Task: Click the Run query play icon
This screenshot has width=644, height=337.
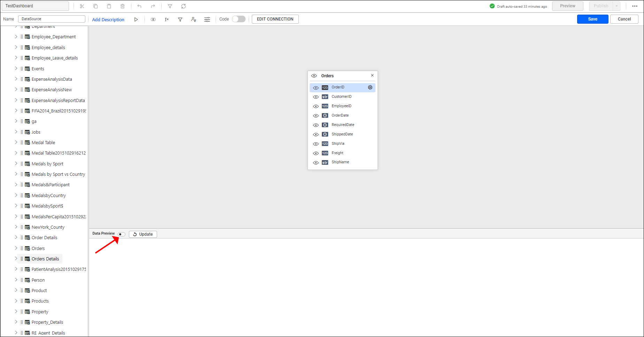Action: click(136, 19)
